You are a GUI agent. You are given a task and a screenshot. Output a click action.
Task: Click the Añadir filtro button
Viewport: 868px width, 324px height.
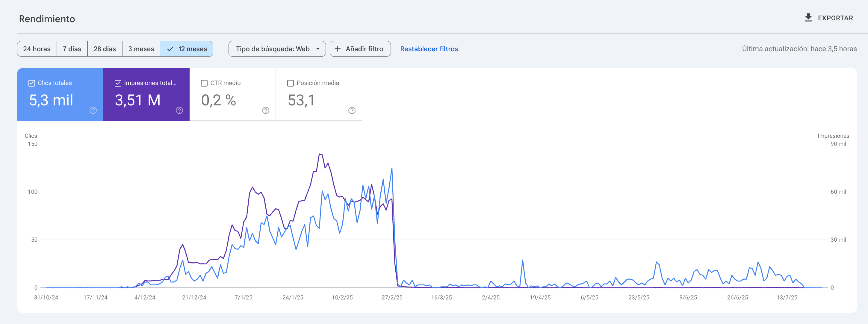360,49
